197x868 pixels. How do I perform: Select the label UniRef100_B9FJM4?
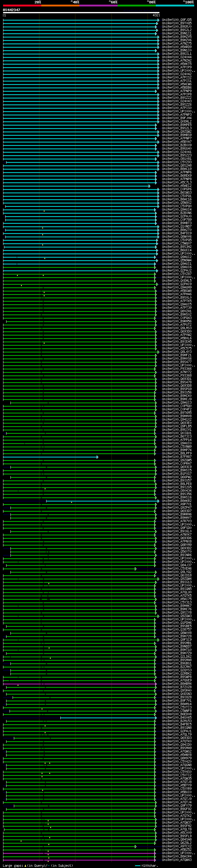(x=177, y=118)
